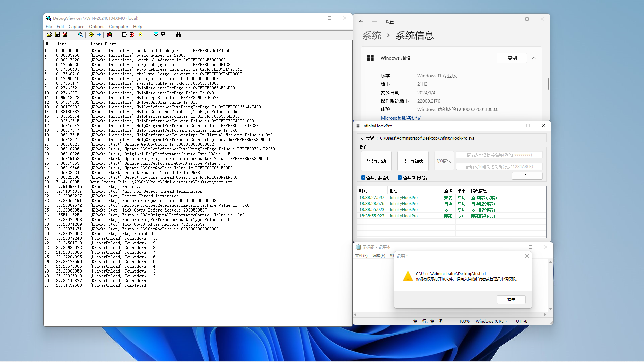Click the Save floppy disk icon in DebugView
Image resolution: width=644 pixels, height=362 pixels.
coord(57,35)
